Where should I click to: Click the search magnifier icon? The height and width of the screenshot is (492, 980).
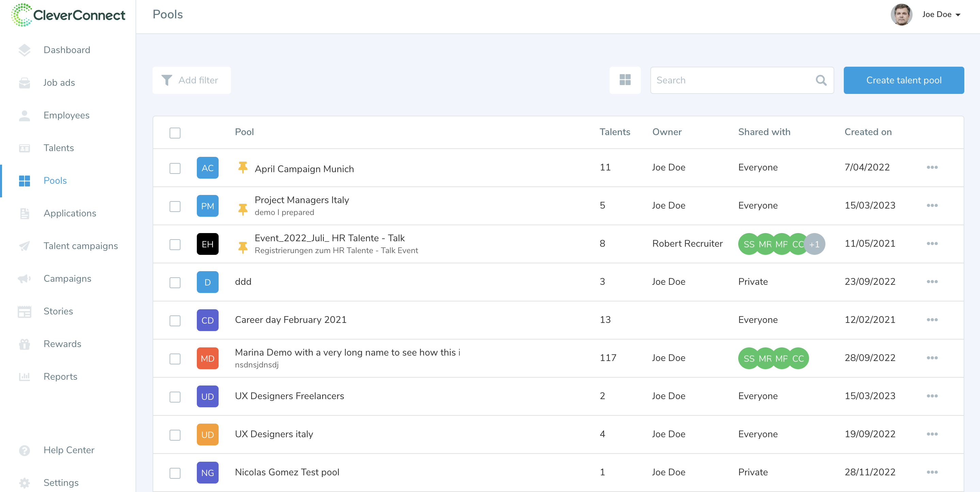click(821, 80)
